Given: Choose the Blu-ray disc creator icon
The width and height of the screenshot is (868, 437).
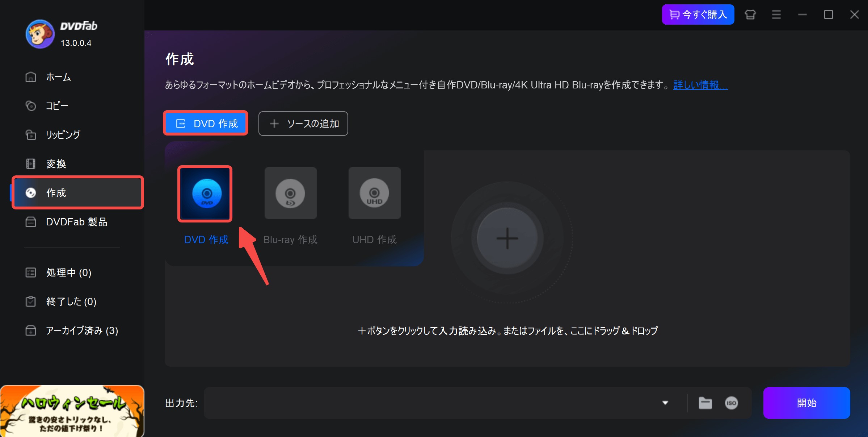Looking at the screenshot, I should click(290, 193).
